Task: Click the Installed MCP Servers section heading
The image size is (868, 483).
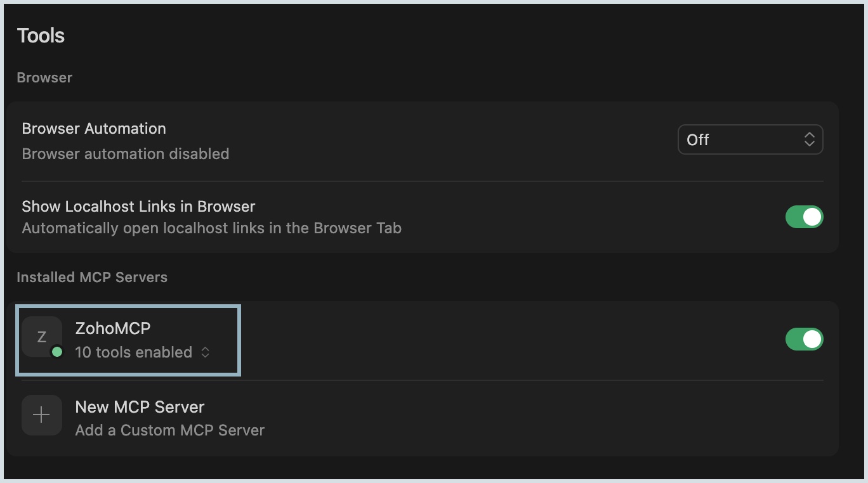Action: coord(92,277)
